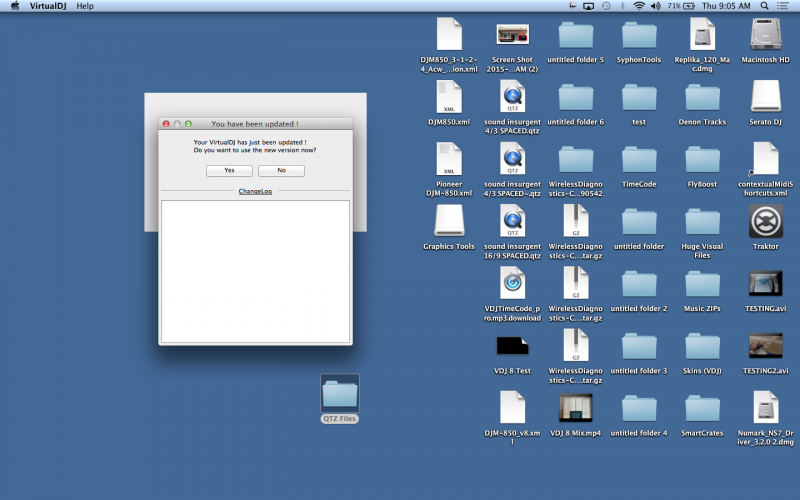Click the Wi-Fi status icon
The height and width of the screenshot is (500, 800).
(639, 6)
